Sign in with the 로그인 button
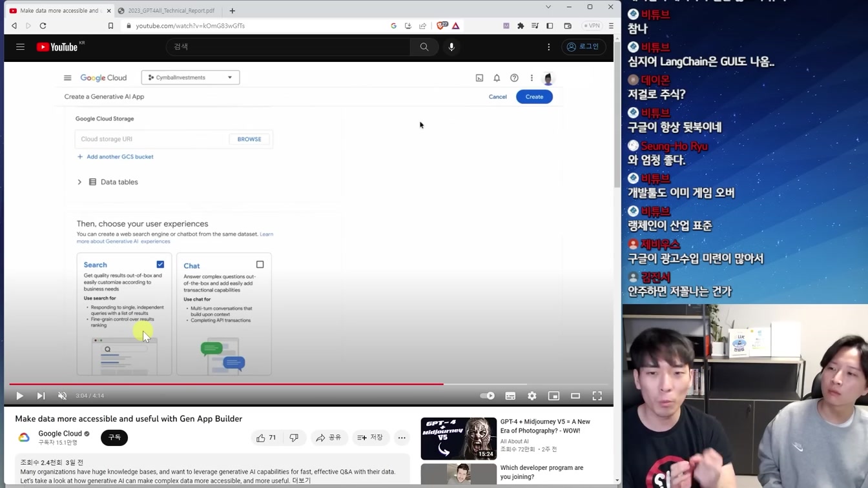Viewport: 868px width, 488px height. [x=583, y=46]
